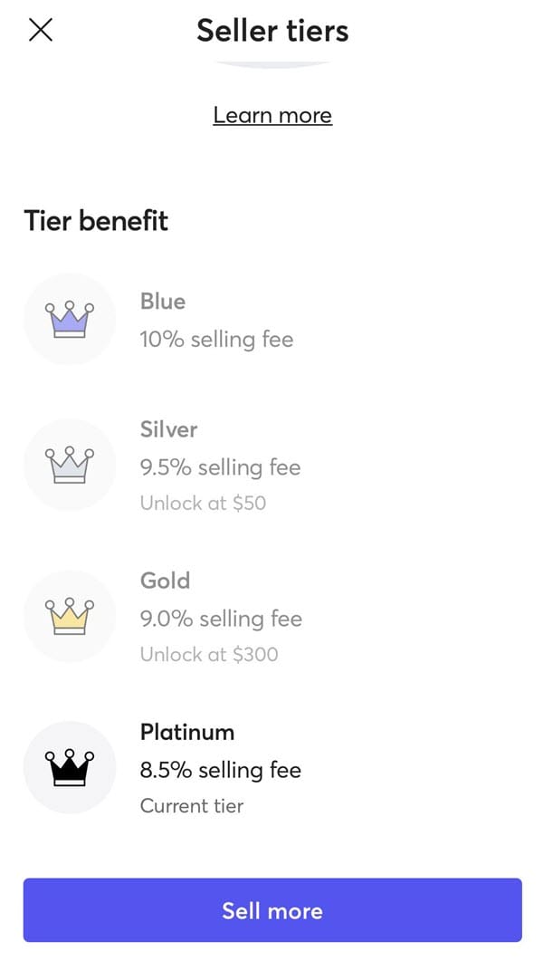
Task: Select the Silver tier name
Action: [168, 429]
